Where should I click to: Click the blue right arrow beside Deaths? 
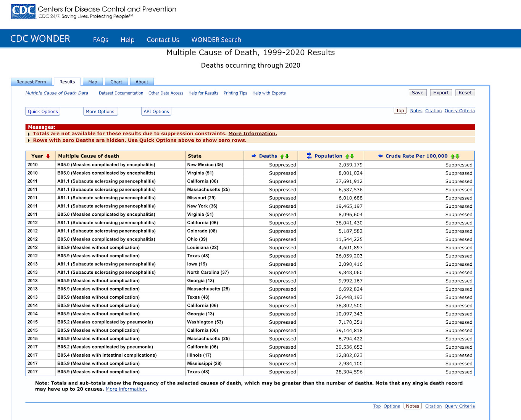point(254,156)
